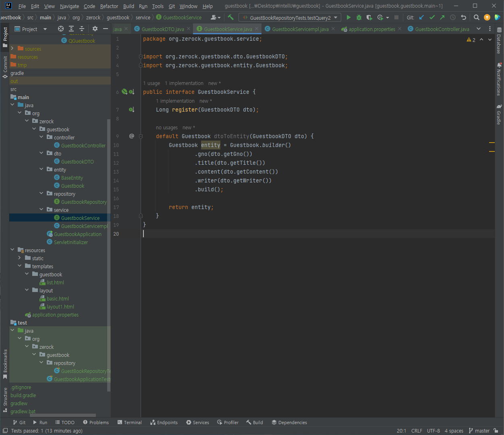Click the @ gutter icon on line 9
Screen dimensions: 504x435
point(131,136)
